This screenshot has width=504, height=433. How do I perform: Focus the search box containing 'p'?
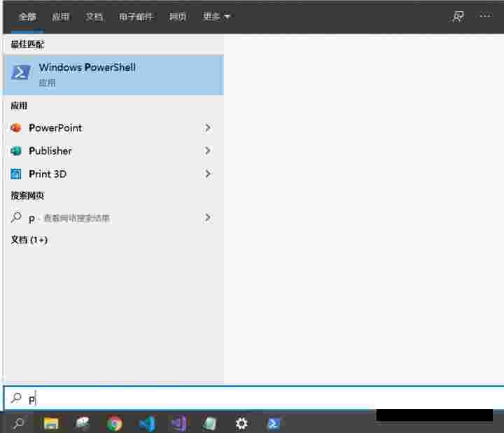click(253, 398)
